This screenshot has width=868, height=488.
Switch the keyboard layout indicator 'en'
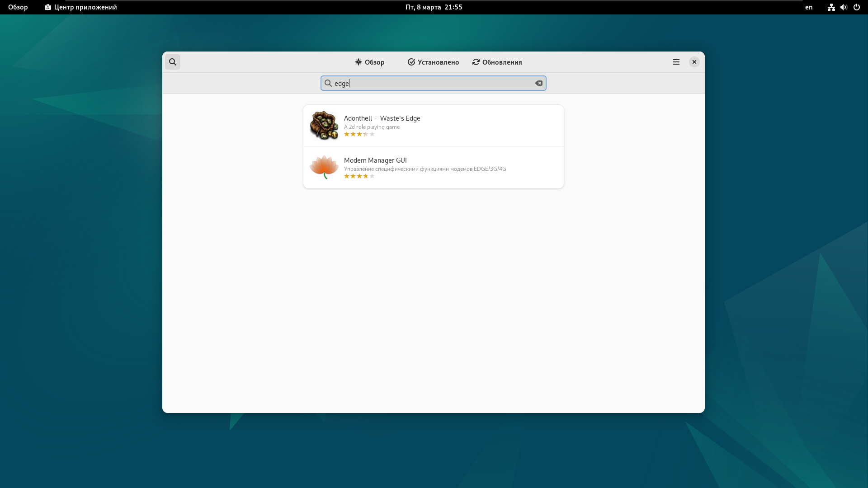point(808,7)
